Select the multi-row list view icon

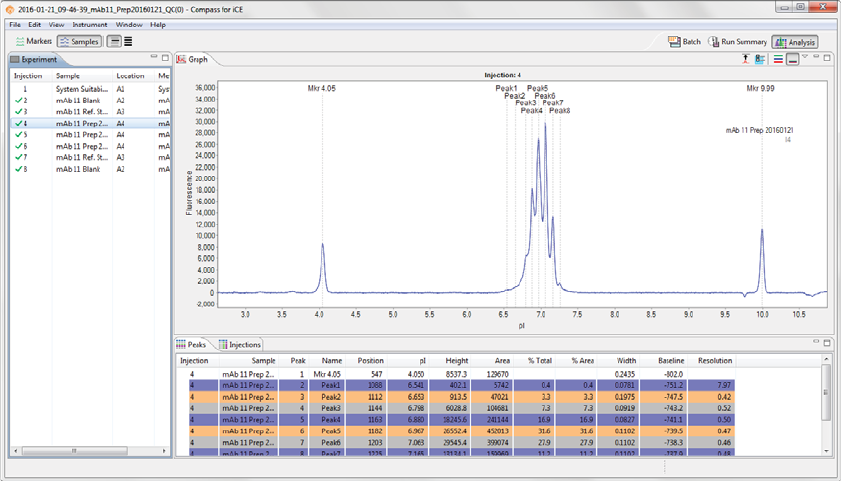click(129, 42)
